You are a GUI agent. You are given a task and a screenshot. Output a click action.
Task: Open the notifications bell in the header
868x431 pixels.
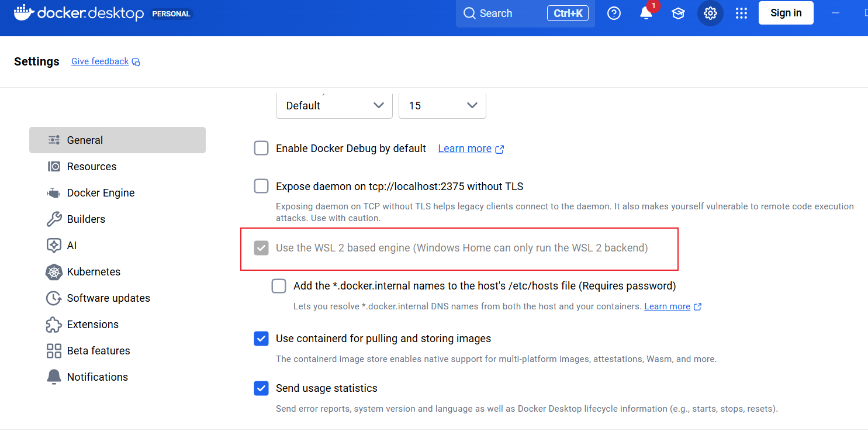pos(646,13)
